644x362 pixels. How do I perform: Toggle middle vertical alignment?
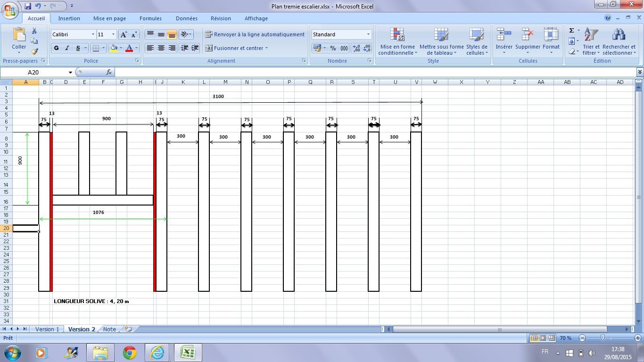[x=161, y=34]
